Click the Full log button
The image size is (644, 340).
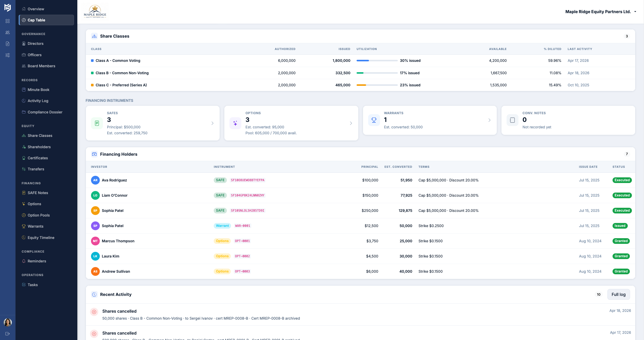(x=618, y=294)
